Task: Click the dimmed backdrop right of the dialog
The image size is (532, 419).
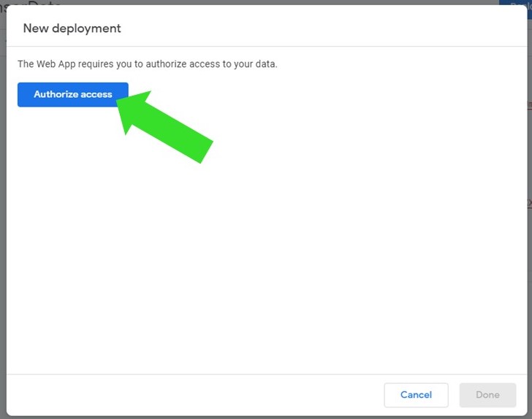Action: pyautogui.click(x=528, y=292)
